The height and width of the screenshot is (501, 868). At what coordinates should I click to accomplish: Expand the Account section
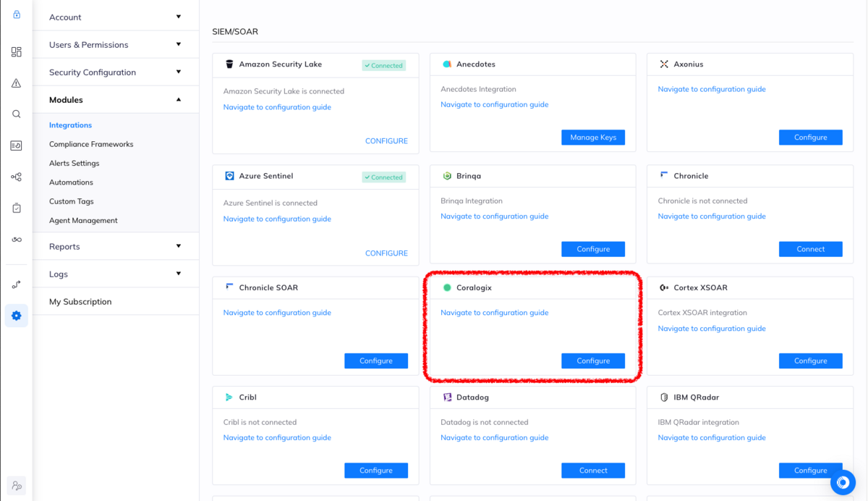(x=116, y=17)
